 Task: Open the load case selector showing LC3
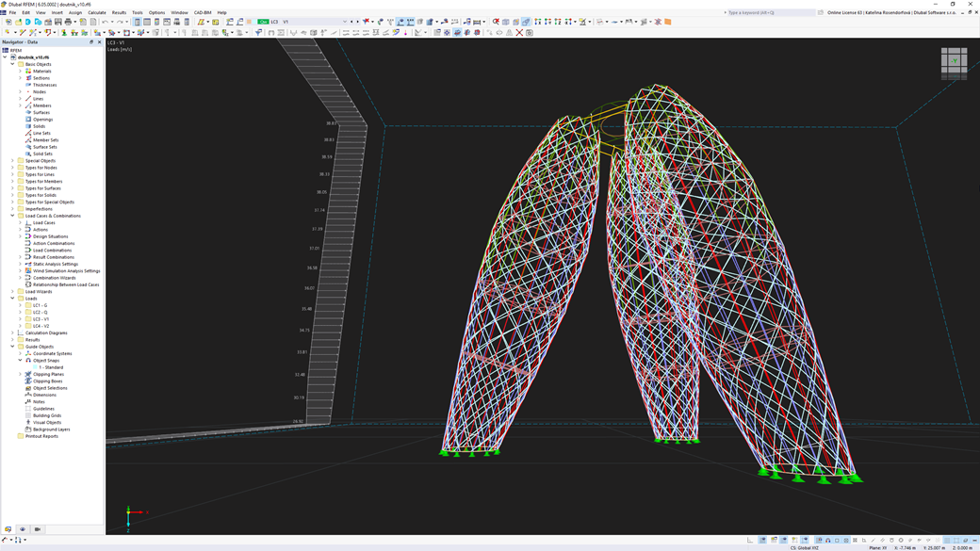pyautogui.click(x=275, y=20)
